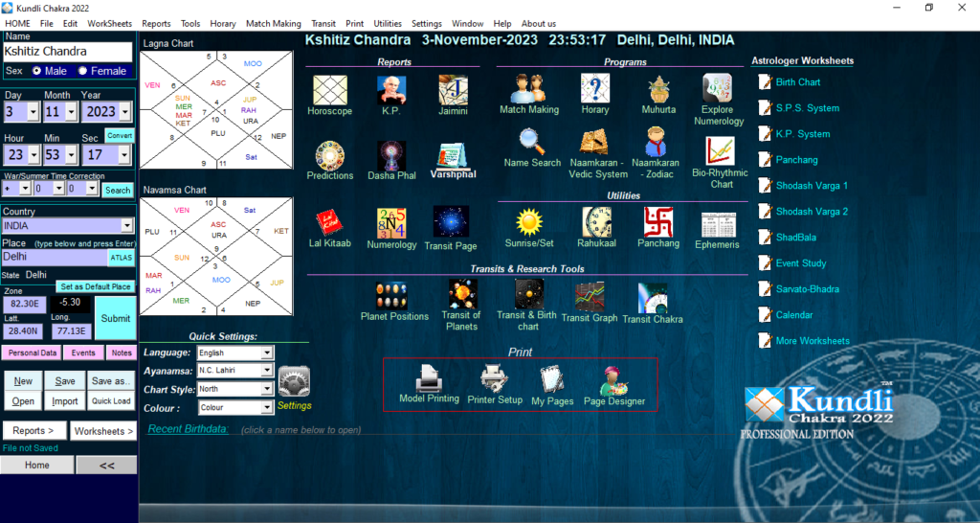Screen dimensions: 980x523
Task: Click the Submit button
Action: click(116, 318)
